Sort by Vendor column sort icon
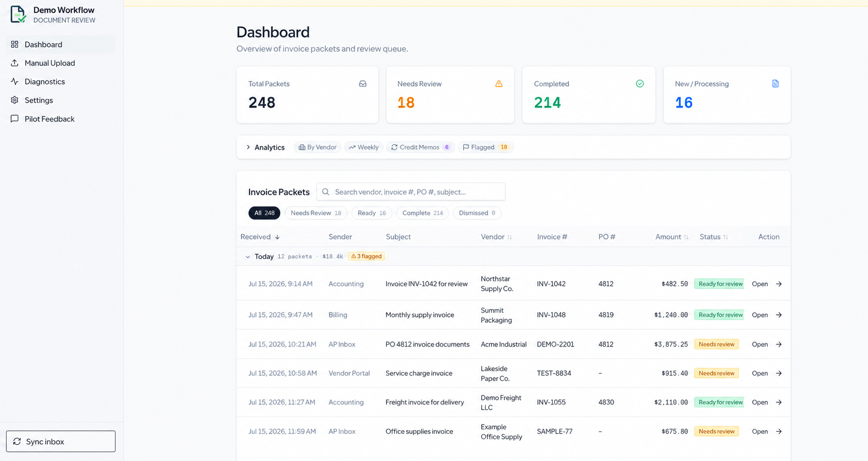Image resolution: width=868 pixels, height=461 pixels. tap(509, 237)
